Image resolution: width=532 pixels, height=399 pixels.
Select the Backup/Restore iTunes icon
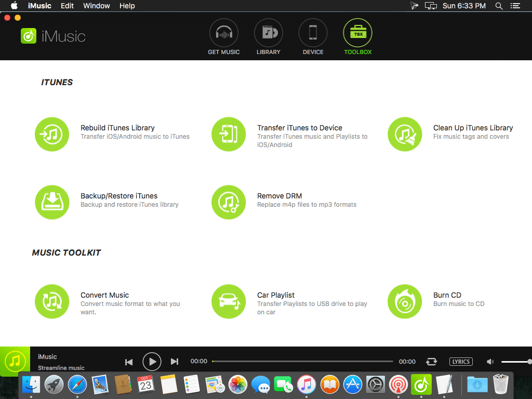tap(52, 202)
